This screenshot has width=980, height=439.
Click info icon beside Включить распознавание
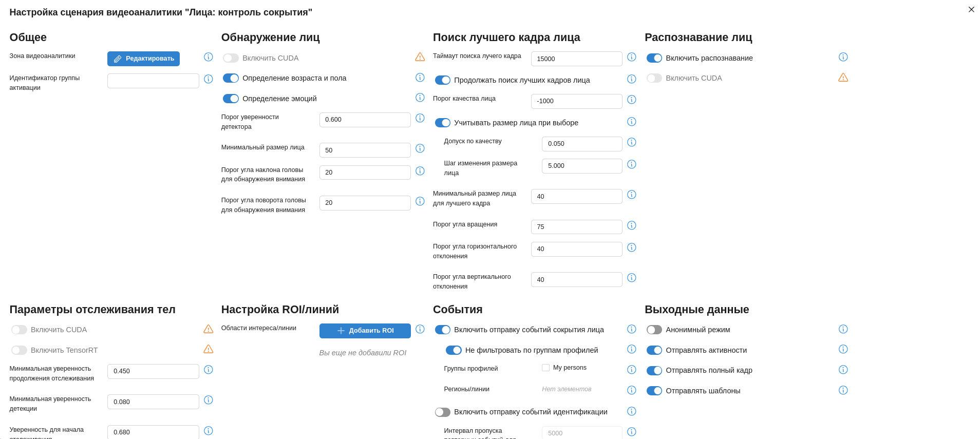(843, 57)
